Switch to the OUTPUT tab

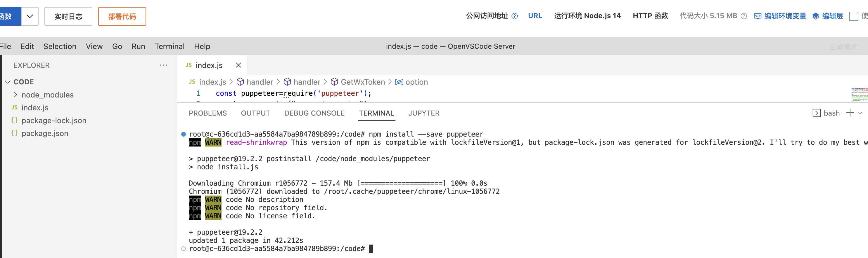255,113
